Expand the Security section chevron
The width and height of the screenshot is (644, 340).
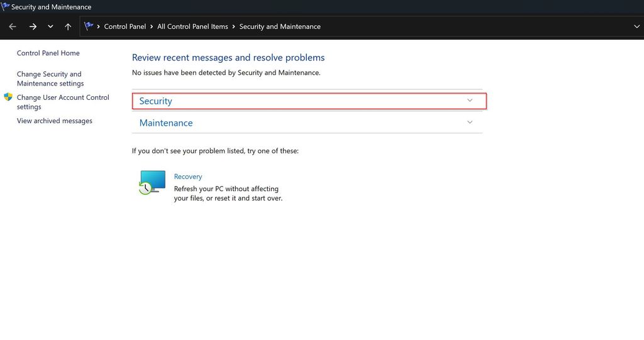(470, 101)
